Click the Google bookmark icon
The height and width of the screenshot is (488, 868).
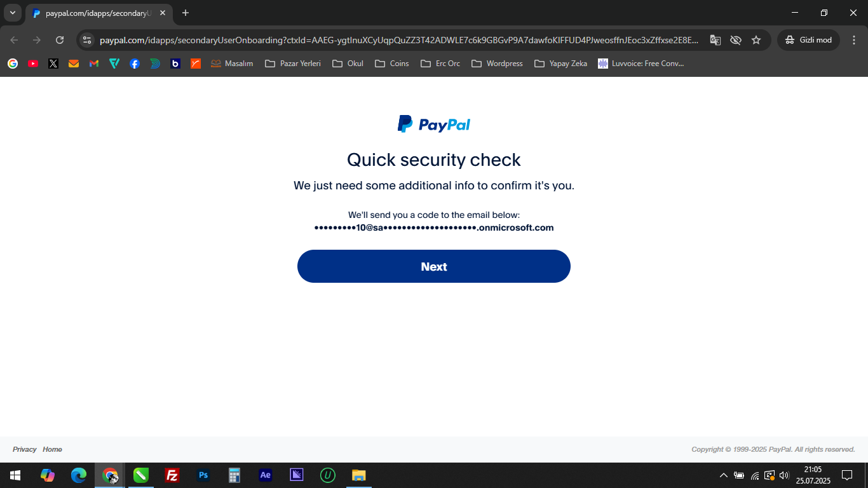(13, 64)
